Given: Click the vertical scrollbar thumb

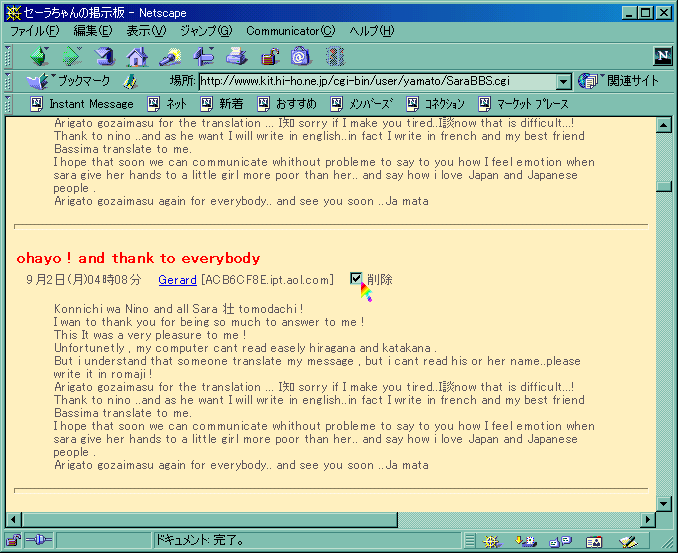Looking at the screenshot, I should pyautogui.click(x=664, y=187).
